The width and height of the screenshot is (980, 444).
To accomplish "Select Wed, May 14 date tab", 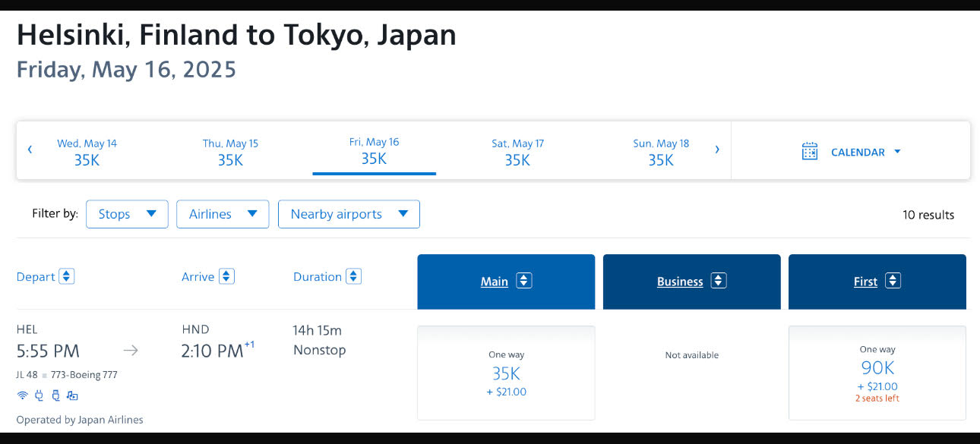I will coord(87,151).
